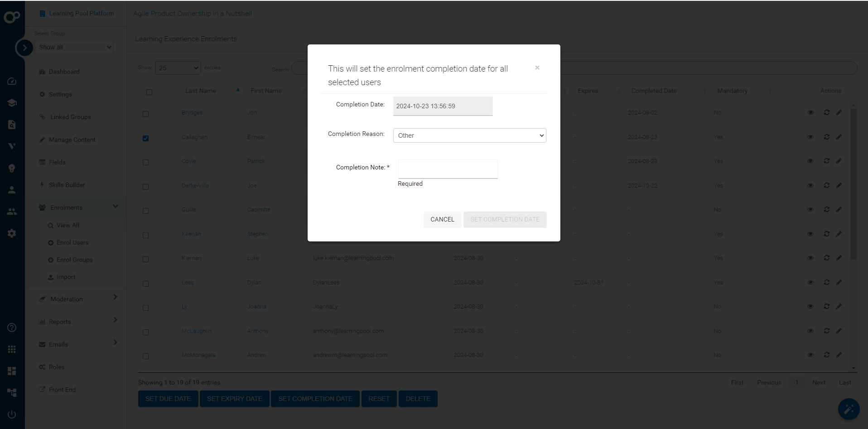Open the apps grid icon in left rail

(x=12, y=349)
